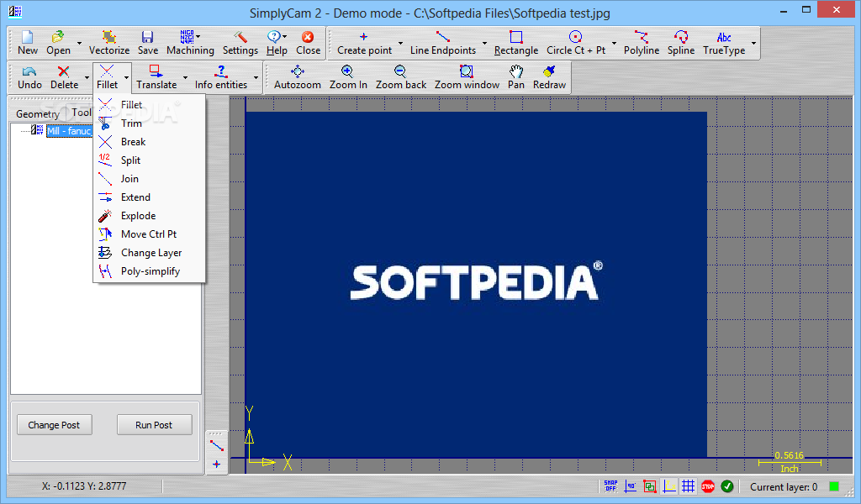Click the red STOP status icon
This screenshot has width=861, height=504.
tap(708, 486)
